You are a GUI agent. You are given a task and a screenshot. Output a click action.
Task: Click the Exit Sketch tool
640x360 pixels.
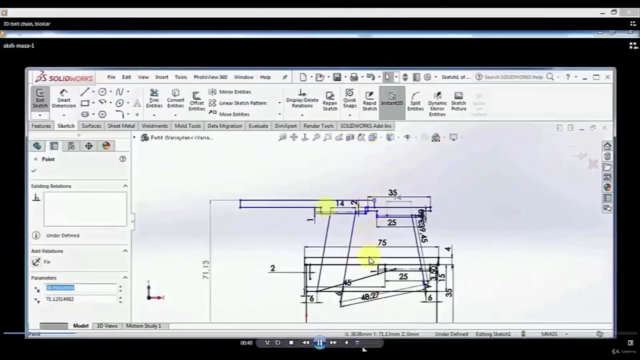coord(40,98)
